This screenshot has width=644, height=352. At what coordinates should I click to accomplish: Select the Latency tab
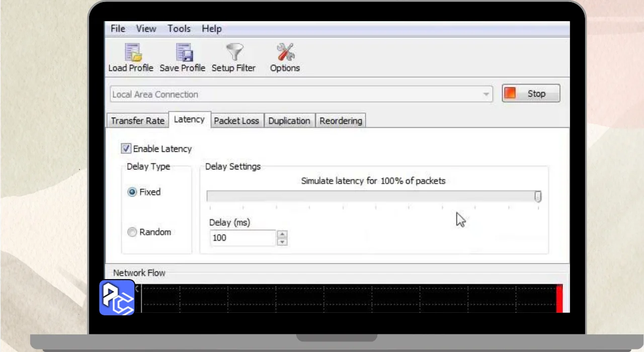[x=189, y=120]
